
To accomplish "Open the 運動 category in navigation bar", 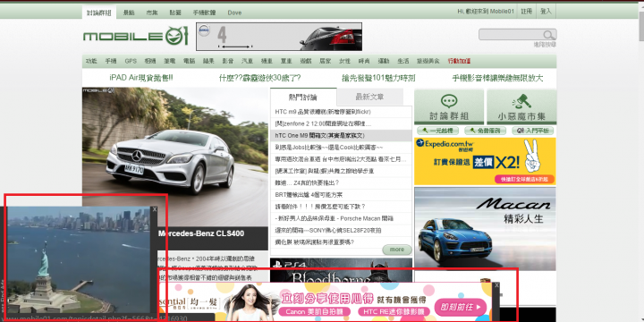I will (383, 61).
